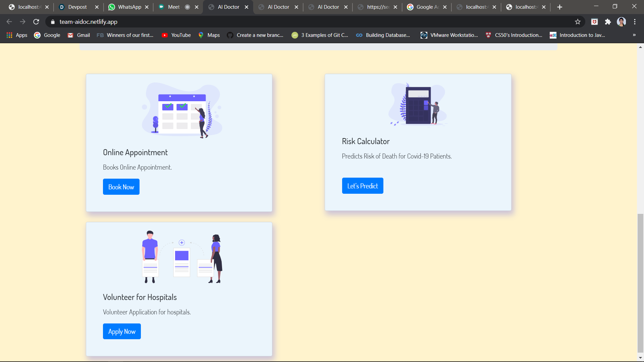
Task: Click the Let's Predict button
Action: pos(362,186)
